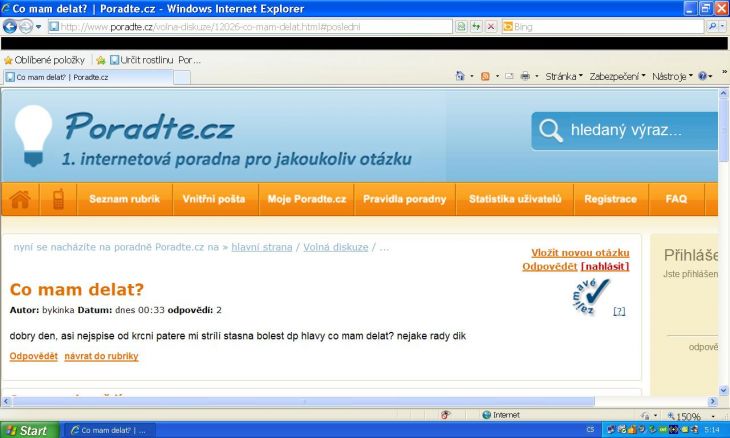Click the page's vertical scrollbar down arrow
730x438 pixels.
tap(723, 390)
